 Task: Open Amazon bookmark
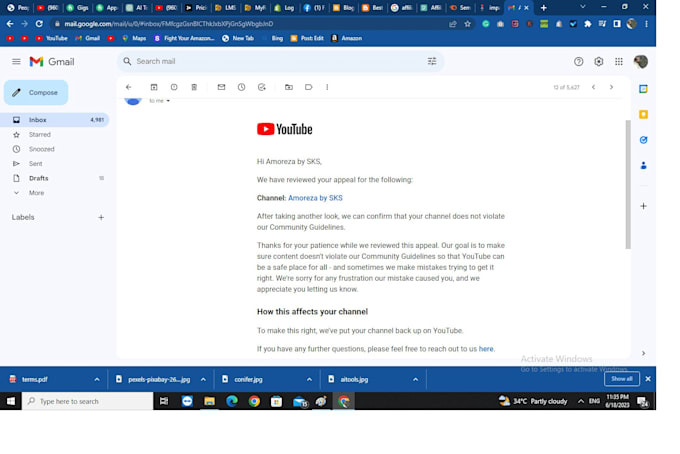(347, 38)
